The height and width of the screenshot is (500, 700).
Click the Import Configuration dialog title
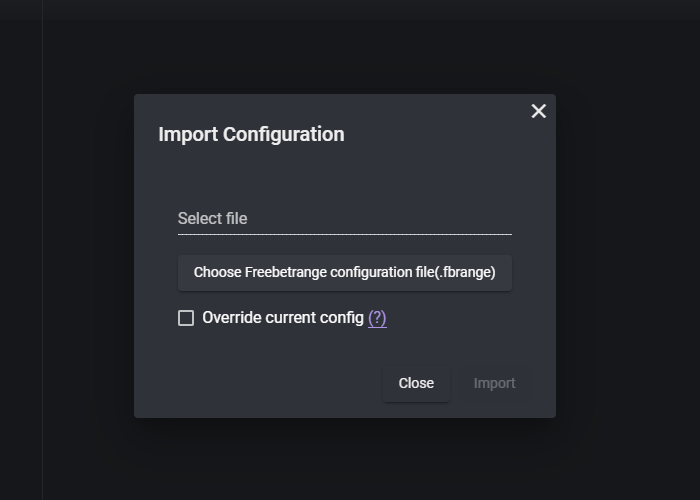tap(251, 134)
